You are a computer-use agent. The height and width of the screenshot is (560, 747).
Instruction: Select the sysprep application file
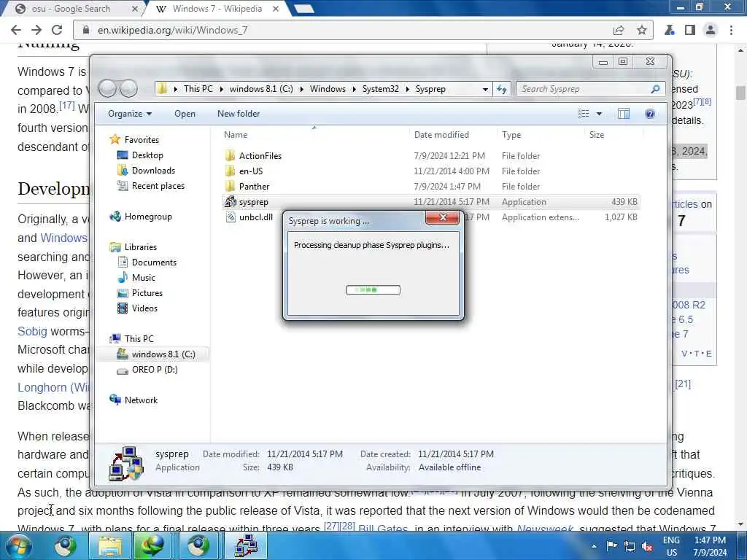[x=253, y=202]
